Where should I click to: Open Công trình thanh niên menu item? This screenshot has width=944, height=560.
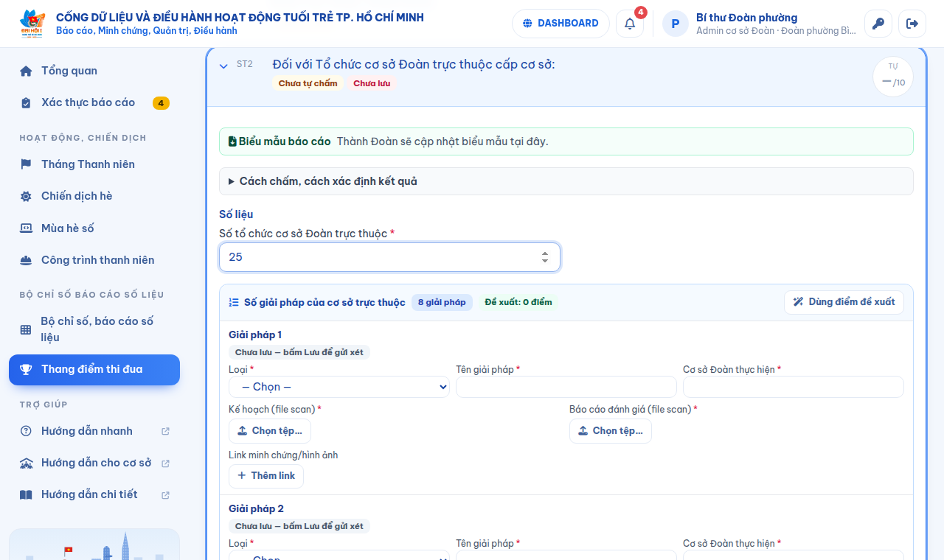pyautogui.click(x=94, y=260)
